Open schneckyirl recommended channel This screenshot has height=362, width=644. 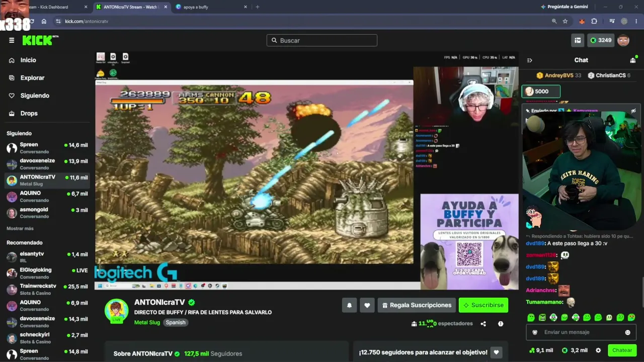(x=46, y=338)
